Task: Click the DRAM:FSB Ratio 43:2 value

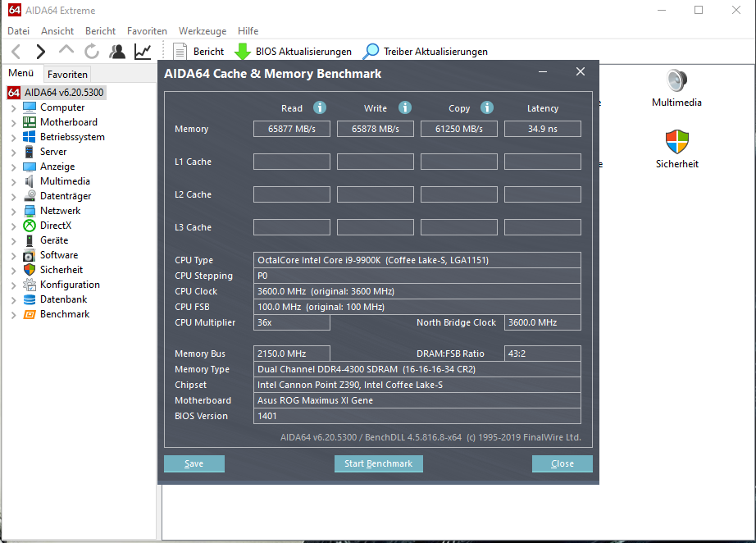Action: pyautogui.click(x=543, y=354)
